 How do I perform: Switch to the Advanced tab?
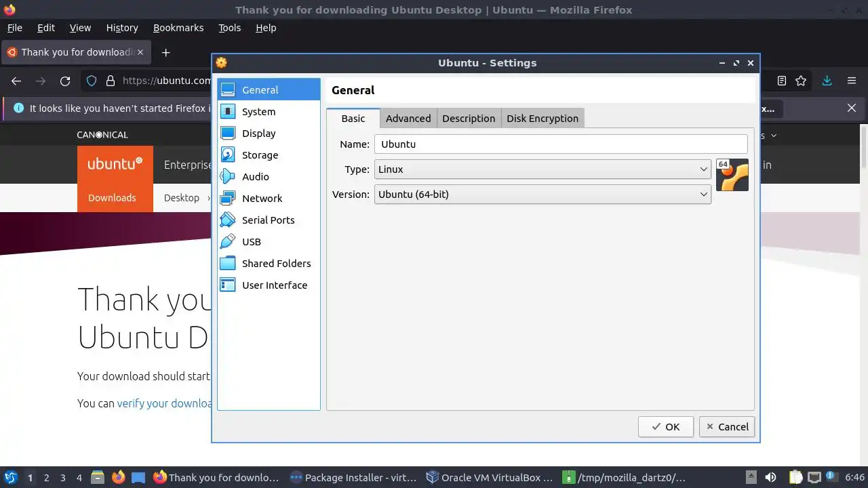click(x=408, y=118)
